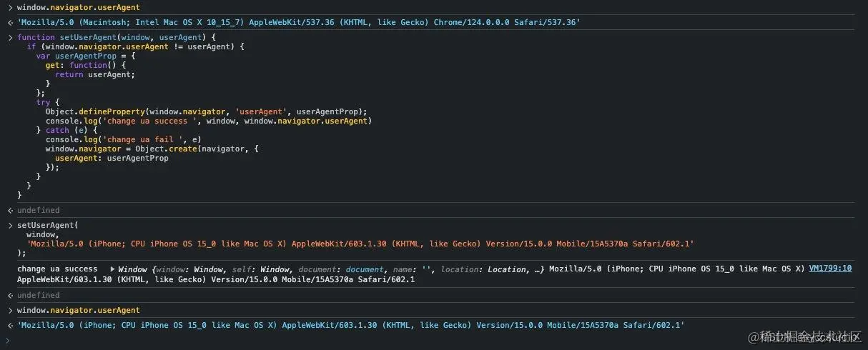Screen dimensions: 868x350
Task: Click the 'setUserAgent(' call line
Action: [48, 225]
